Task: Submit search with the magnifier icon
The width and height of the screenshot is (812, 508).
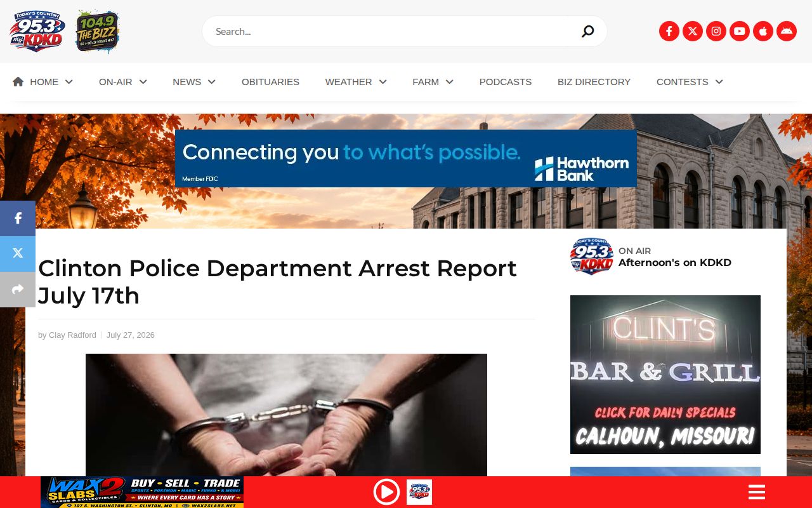Action: coord(588,31)
